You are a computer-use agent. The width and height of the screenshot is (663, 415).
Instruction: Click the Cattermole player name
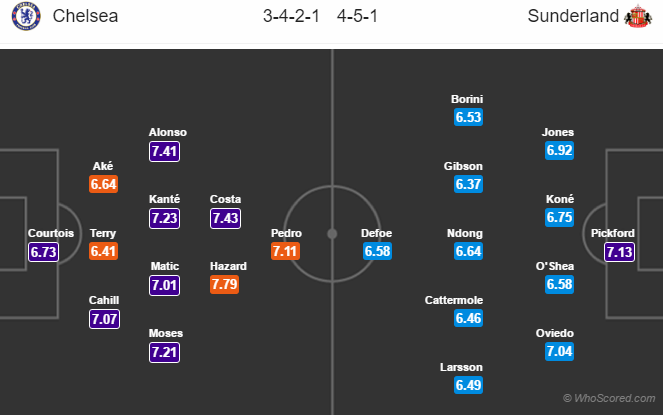(x=467, y=300)
